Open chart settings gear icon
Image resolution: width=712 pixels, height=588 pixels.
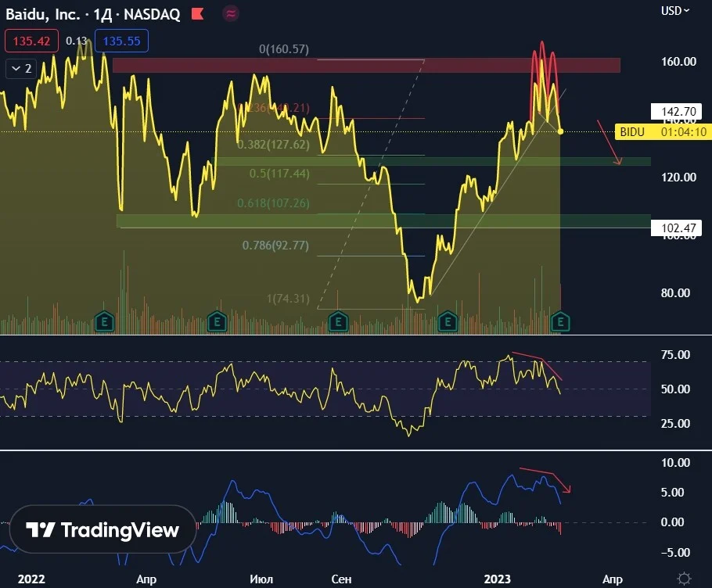(684, 579)
